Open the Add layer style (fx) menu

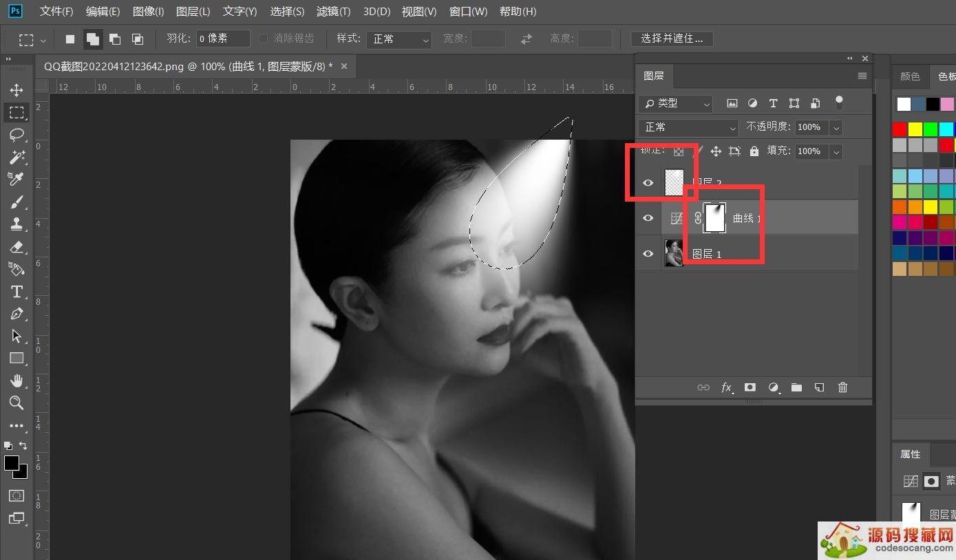727,387
